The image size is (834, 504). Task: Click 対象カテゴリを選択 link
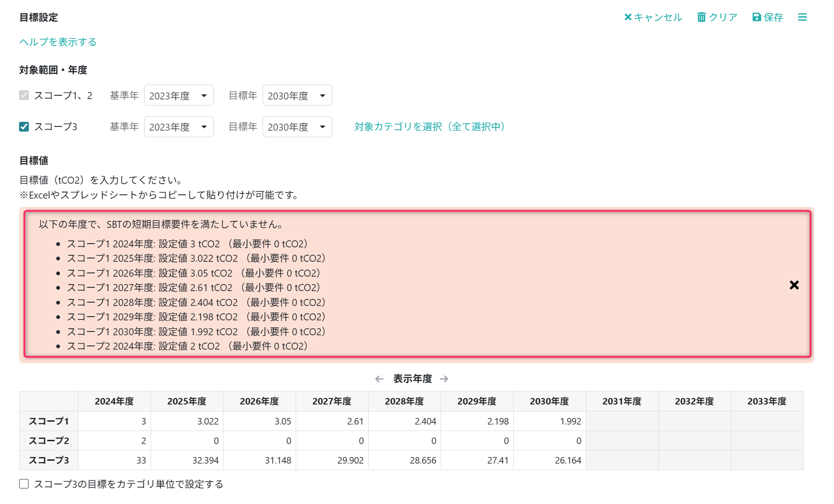click(x=430, y=126)
